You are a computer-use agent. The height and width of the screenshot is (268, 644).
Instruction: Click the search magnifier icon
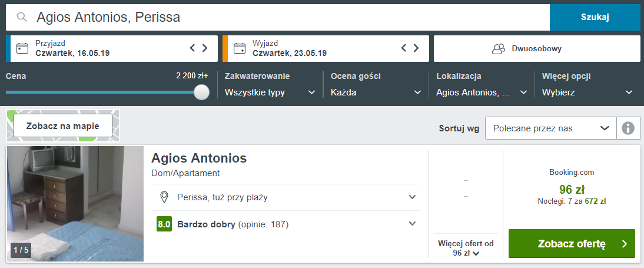click(x=22, y=17)
